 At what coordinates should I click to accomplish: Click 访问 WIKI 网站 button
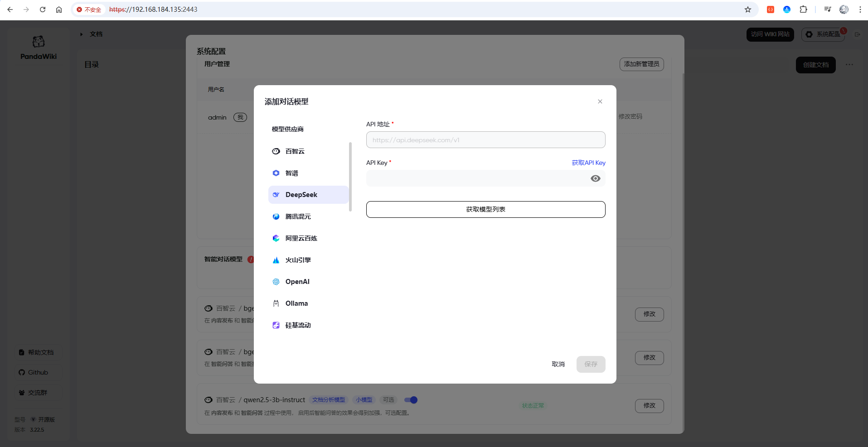coord(770,34)
